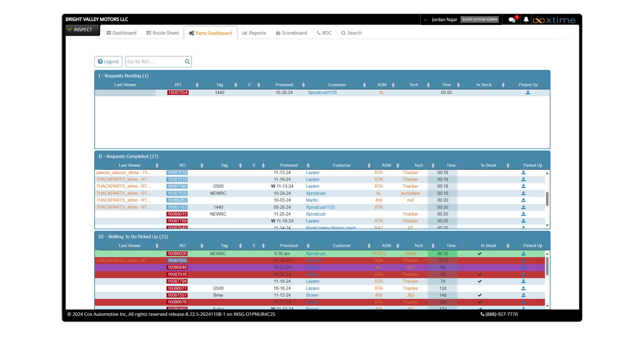Toggle In Stock checkmark for RO 16087794

pyautogui.click(x=480, y=282)
